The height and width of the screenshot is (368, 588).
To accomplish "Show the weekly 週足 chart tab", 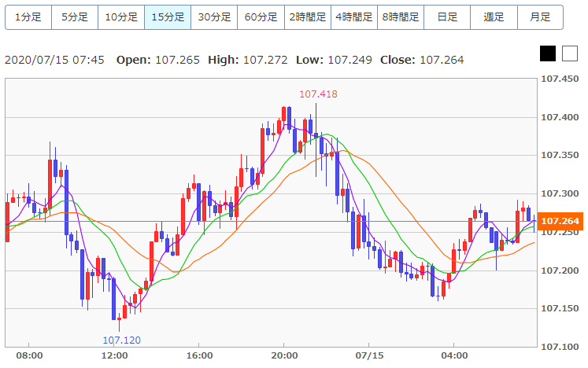I will [x=494, y=17].
